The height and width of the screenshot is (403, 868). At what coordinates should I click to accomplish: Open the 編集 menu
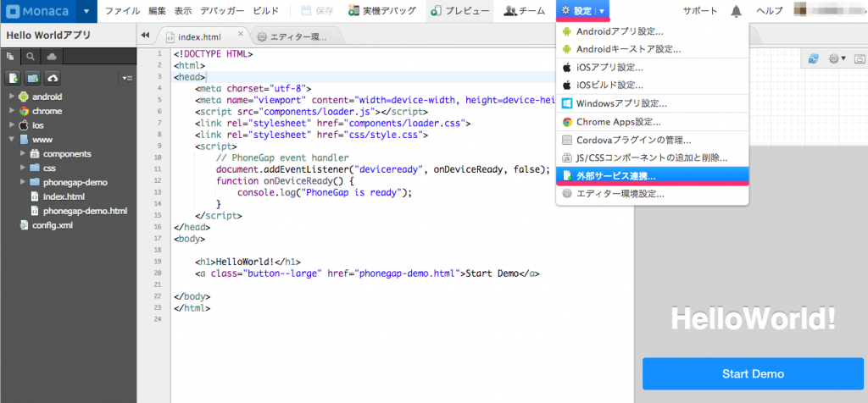(x=157, y=11)
